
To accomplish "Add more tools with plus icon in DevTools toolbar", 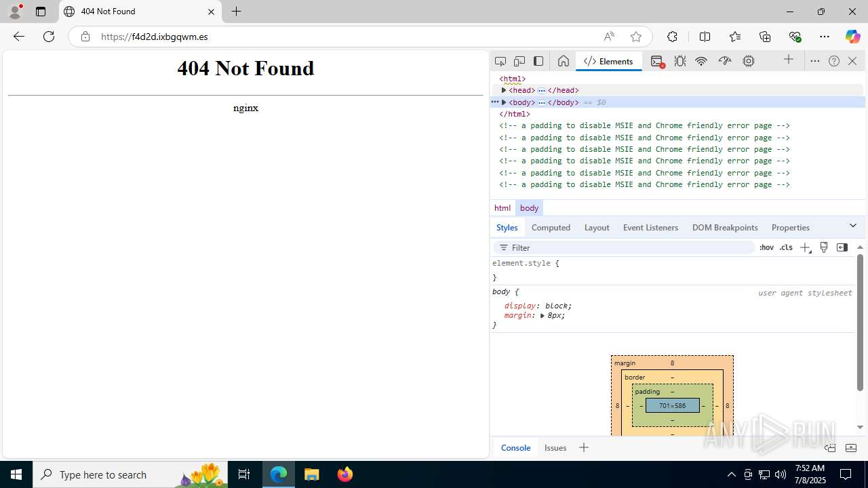I will coord(789,60).
